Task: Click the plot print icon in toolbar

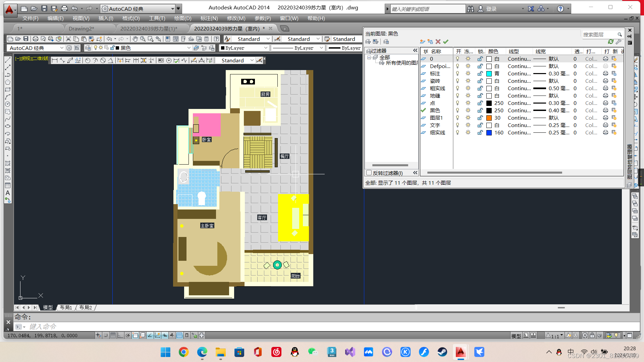Action: tap(35, 39)
